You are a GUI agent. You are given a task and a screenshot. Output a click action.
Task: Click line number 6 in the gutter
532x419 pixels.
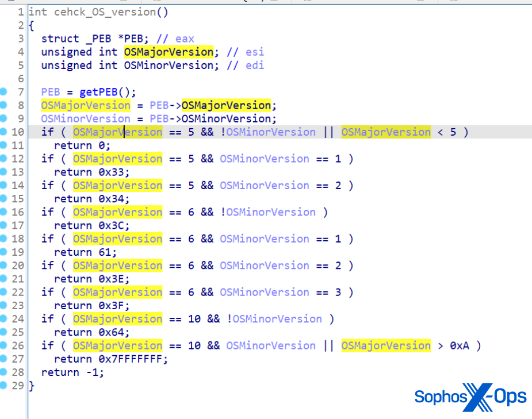click(21, 79)
